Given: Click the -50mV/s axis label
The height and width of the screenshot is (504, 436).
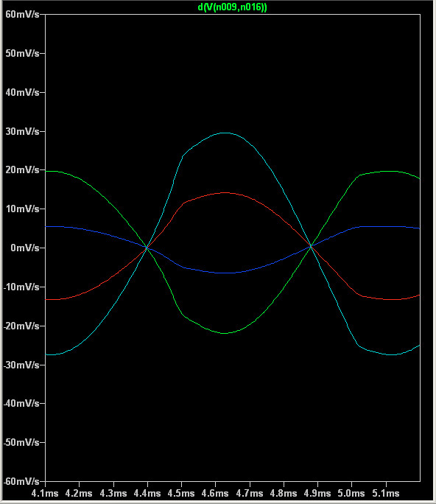Looking at the screenshot, I should [21, 442].
